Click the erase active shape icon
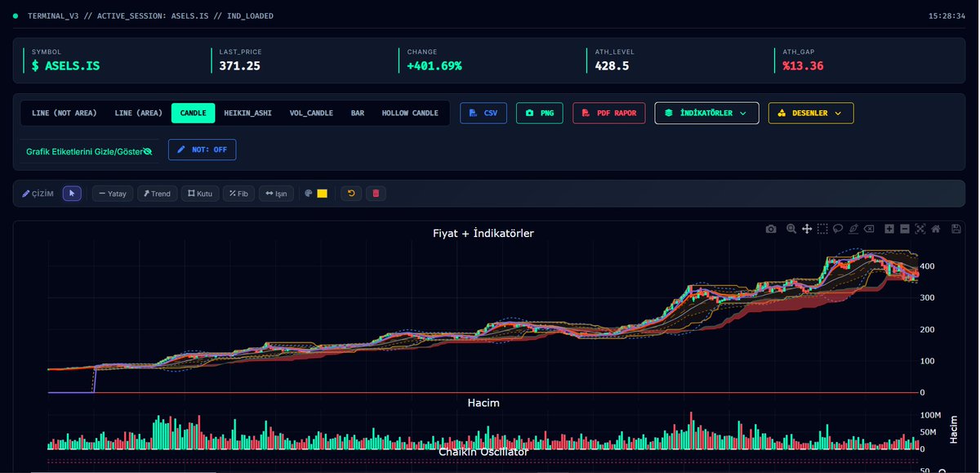The width and height of the screenshot is (980, 473). (x=870, y=230)
